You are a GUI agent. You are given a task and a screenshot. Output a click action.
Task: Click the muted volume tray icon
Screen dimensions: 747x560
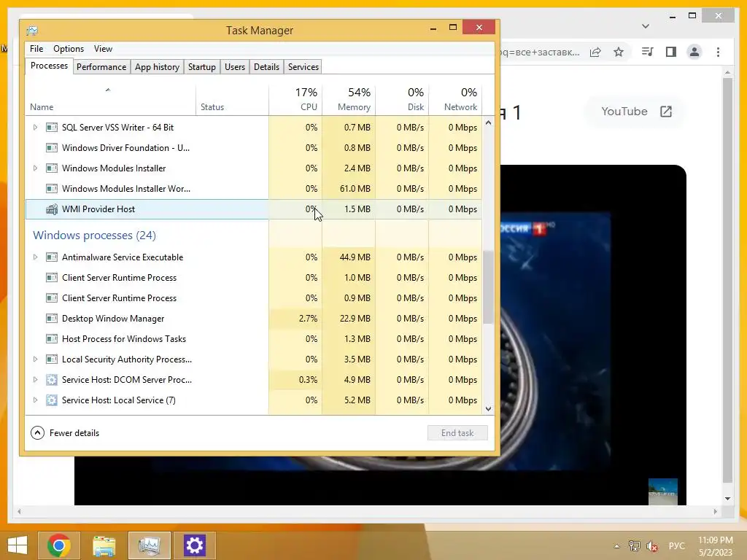[652, 546]
